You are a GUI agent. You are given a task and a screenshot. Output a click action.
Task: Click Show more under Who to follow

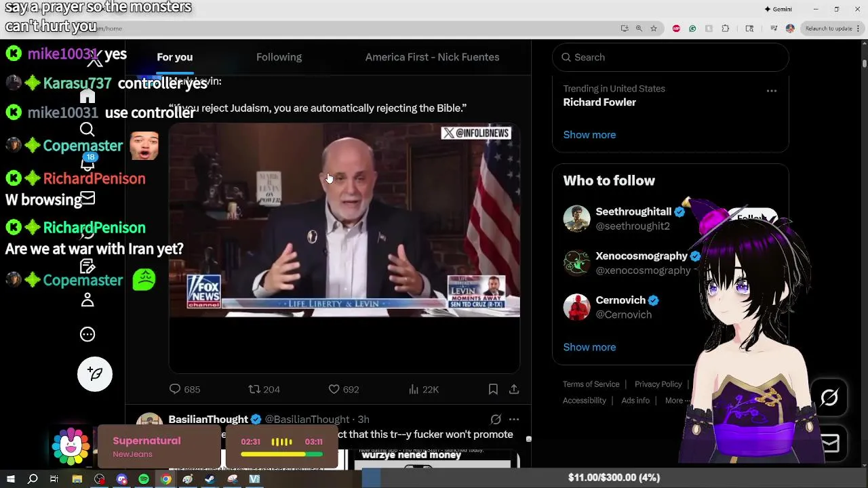pos(589,347)
